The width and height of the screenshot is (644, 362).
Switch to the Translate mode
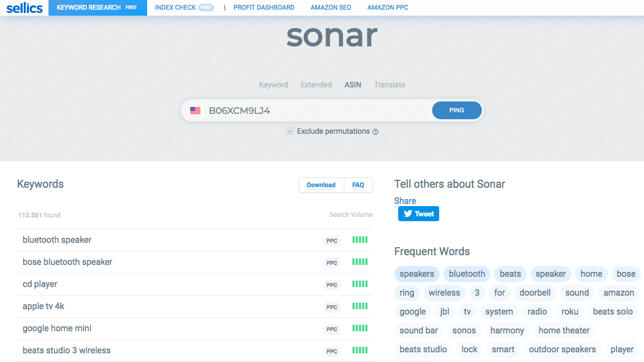coord(389,85)
